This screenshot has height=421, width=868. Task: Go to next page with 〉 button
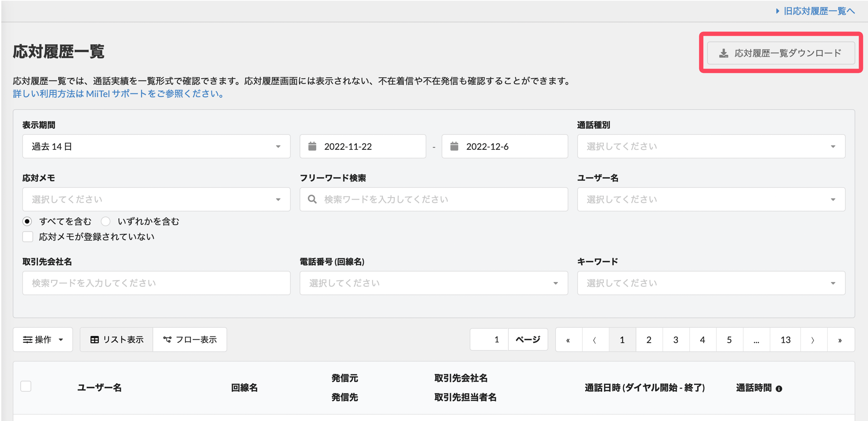814,340
